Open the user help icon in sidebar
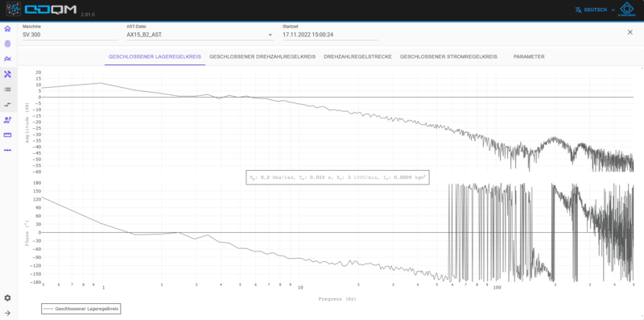 (x=7, y=119)
